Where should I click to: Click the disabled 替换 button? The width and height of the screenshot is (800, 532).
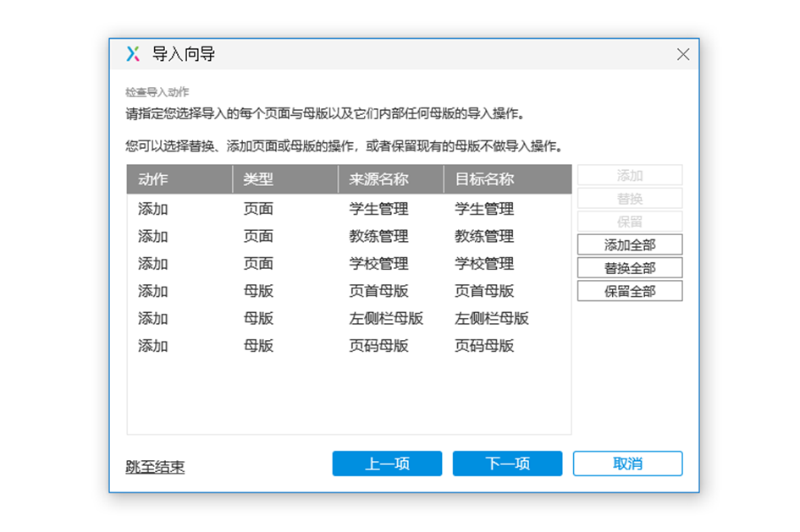(x=630, y=198)
